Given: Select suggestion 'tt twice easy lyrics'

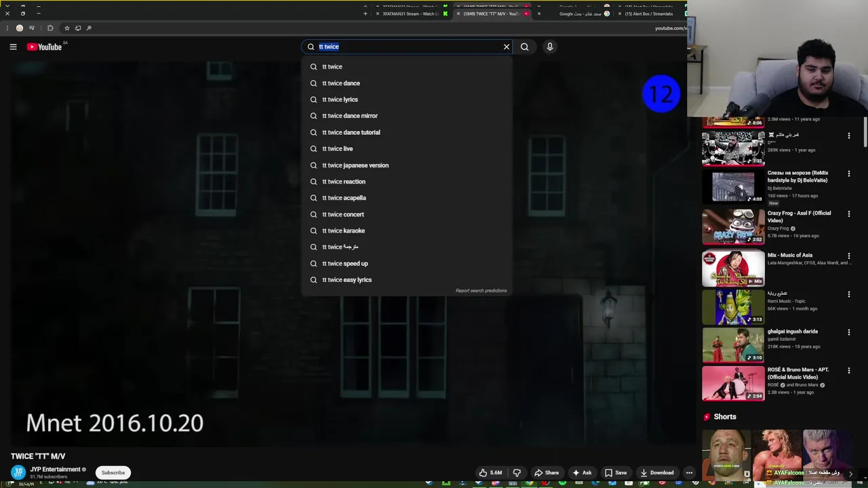Looking at the screenshot, I should coord(407,280).
